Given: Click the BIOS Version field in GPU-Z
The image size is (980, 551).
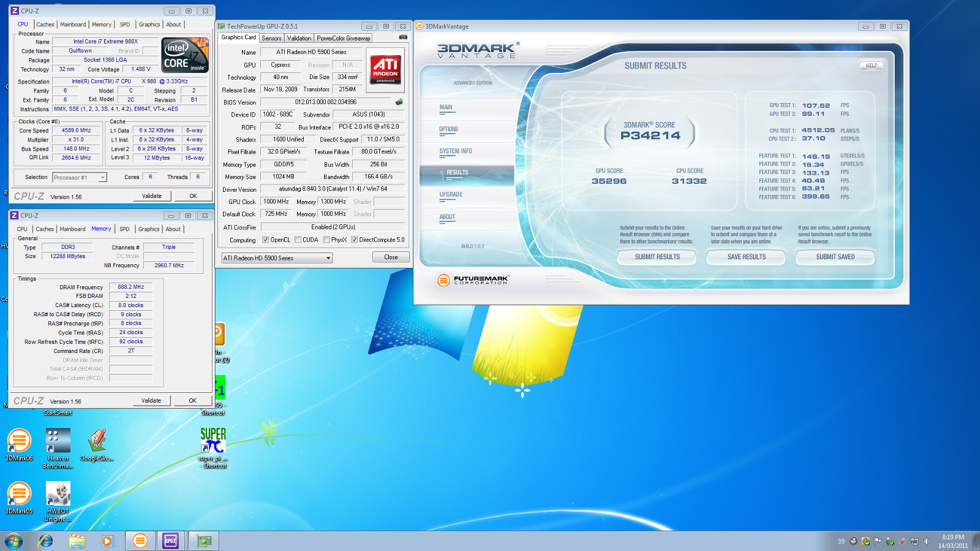Looking at the screenshot, I should click(x=326, y=102).
